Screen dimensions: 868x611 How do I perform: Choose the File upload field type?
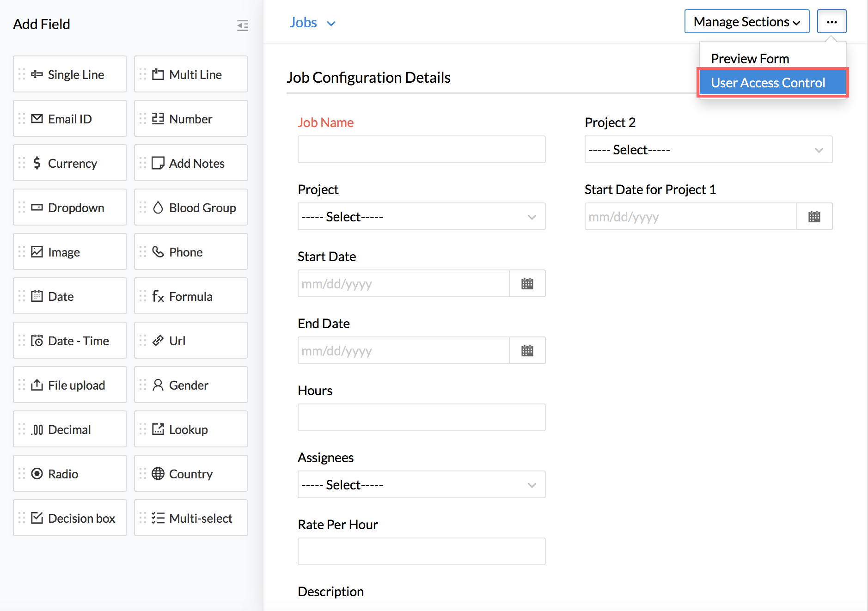pyautogui.click(x=70, y=385)
